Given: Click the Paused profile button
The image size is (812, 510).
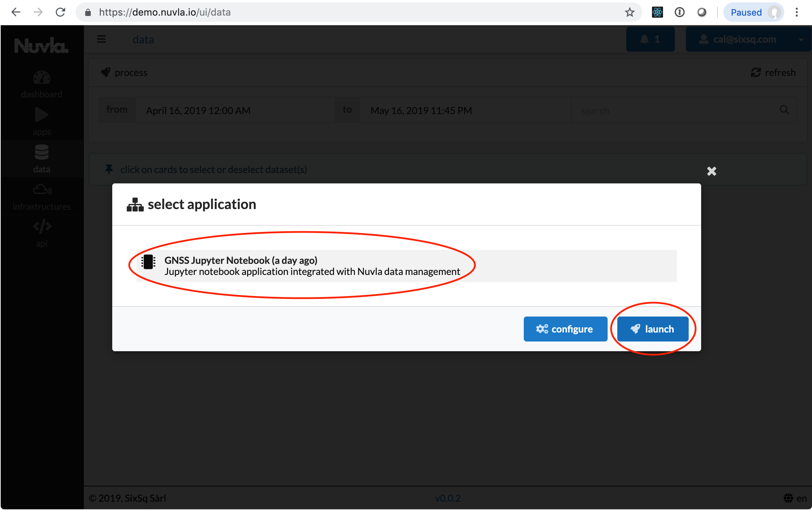Looking at the screenshot, I should (753, 12).
